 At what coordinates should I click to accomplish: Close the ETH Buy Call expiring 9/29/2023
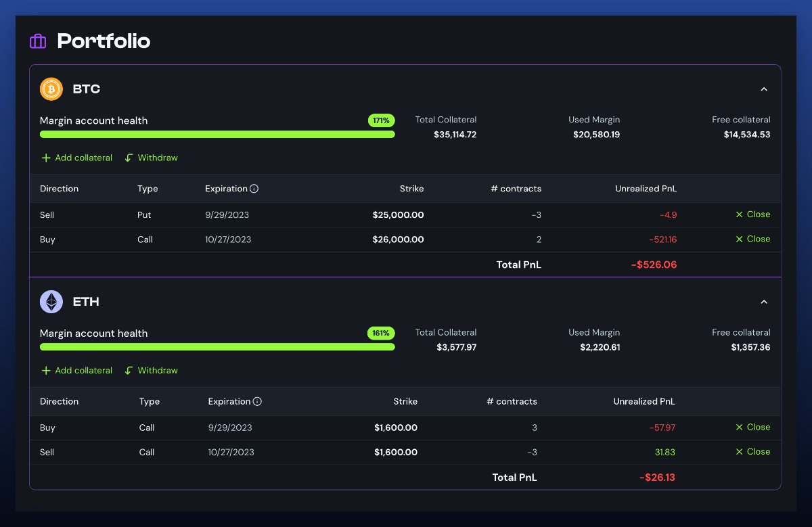tap(752, 427)
